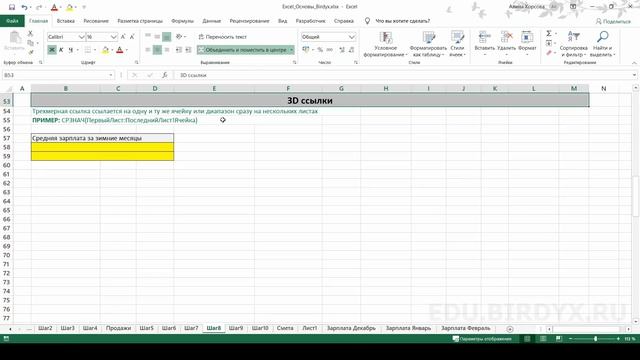The width and height of the screenshot is (640, 360).
Task: Open the Продажи sheet tab
Action: (x=118, y=328)
